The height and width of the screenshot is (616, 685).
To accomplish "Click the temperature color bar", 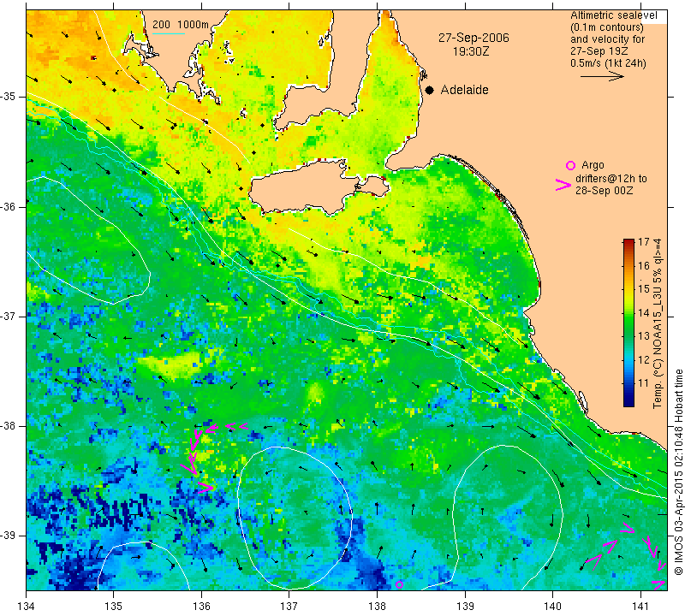I will tap(628, 323).
